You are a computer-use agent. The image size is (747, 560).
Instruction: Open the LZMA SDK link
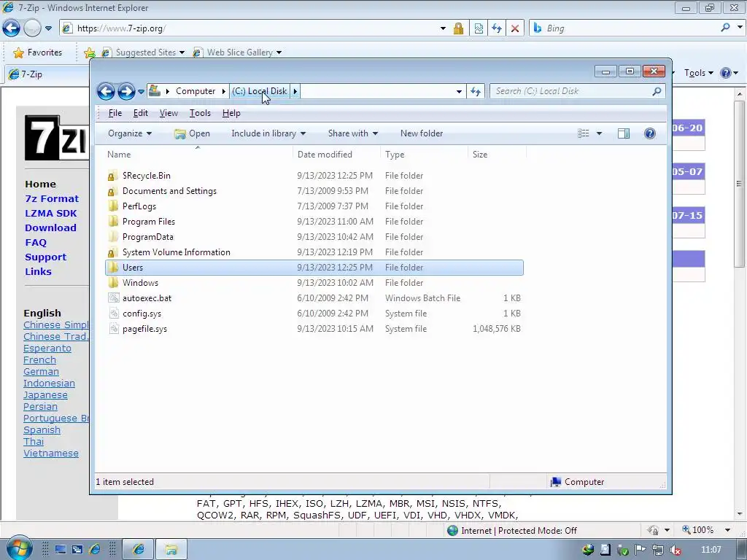tap(50, 214)
